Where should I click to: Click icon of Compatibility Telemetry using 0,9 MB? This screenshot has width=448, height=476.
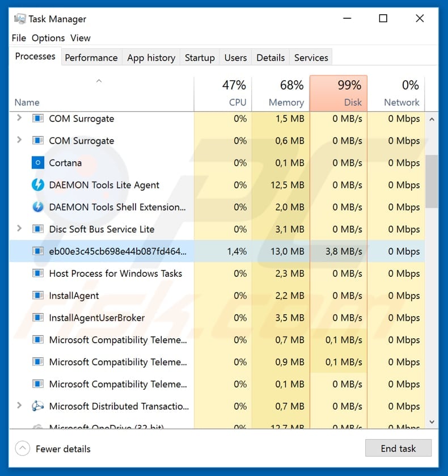(x=38, y=362)
